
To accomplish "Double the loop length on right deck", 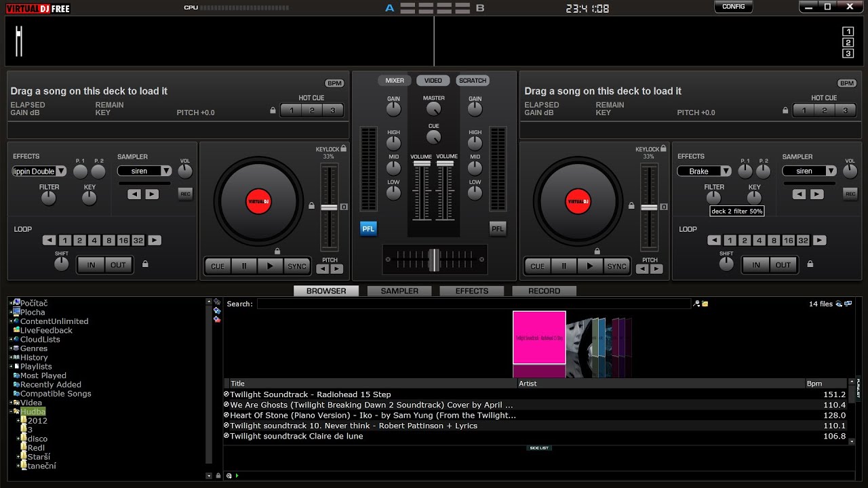I will (820, 241).
